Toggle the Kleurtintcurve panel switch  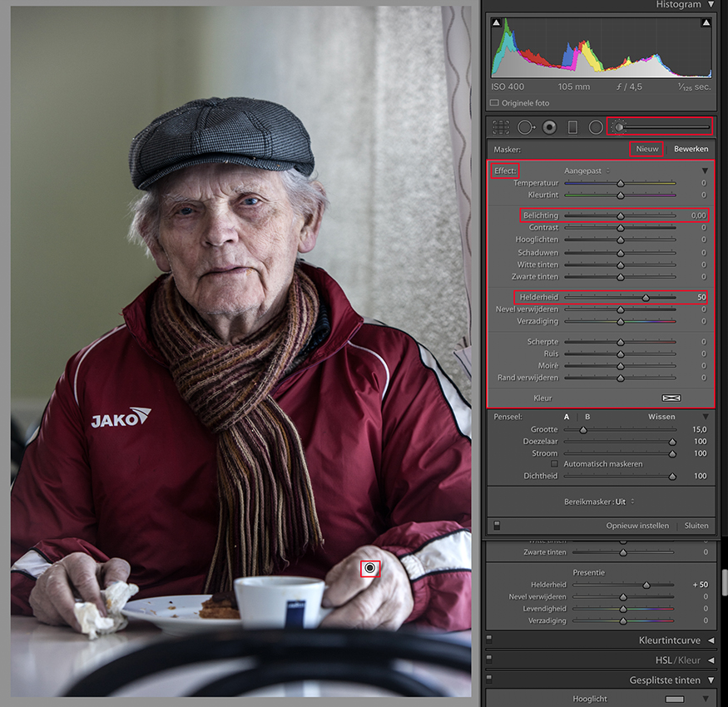[489, 640]
